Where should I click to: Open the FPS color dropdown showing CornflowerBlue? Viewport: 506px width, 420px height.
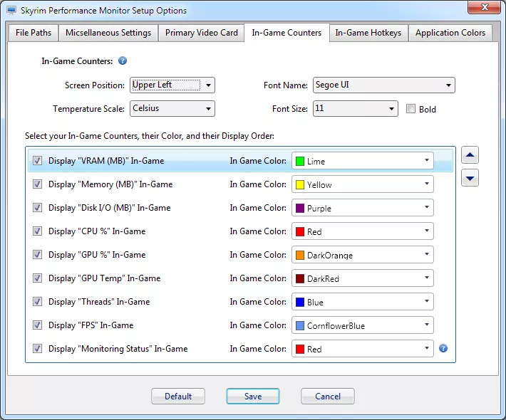click(x=363, y=325)
